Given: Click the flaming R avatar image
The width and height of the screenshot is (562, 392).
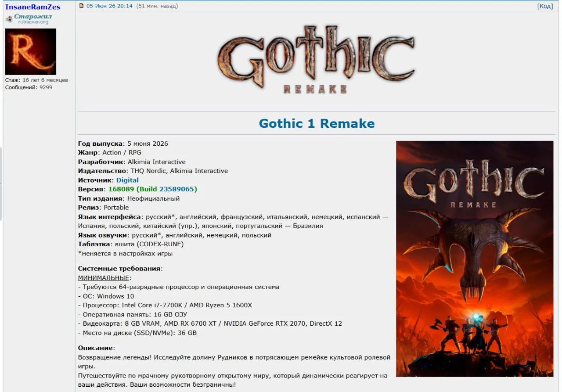Looking at the screenshot, I should (31, 52).
